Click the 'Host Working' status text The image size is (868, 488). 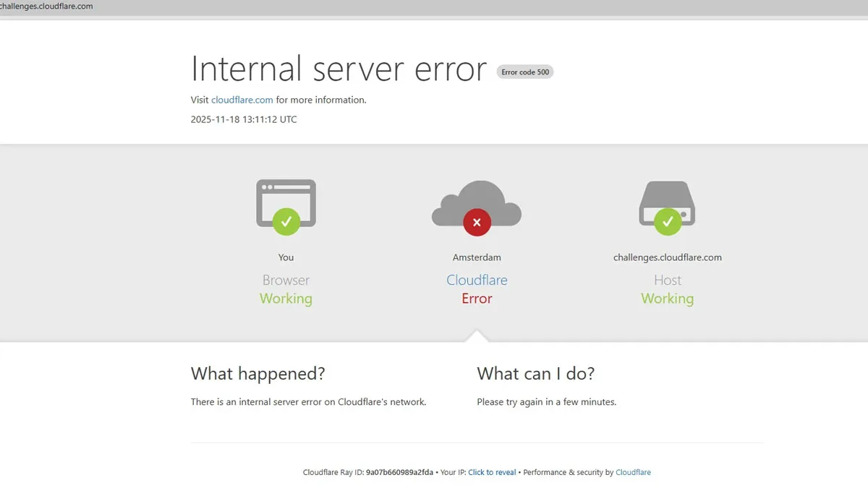tap(667, 289)
